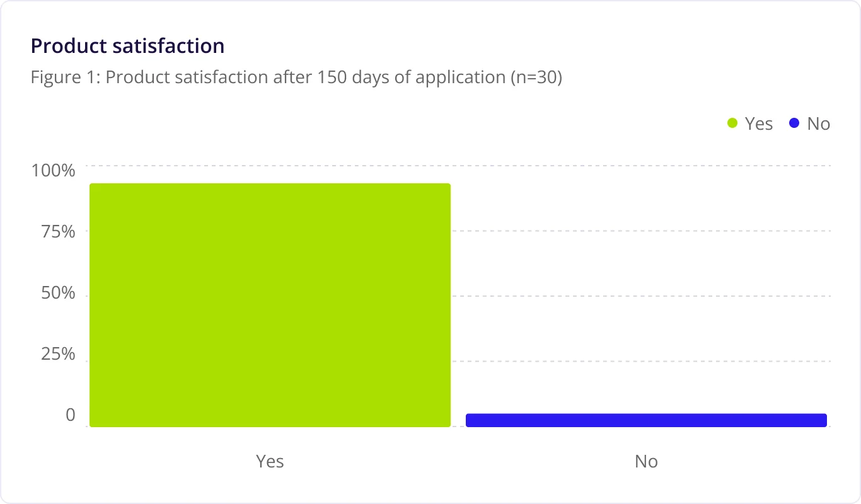Select the short blue No bar
861x504 pixels.
(x=646, y=420)
